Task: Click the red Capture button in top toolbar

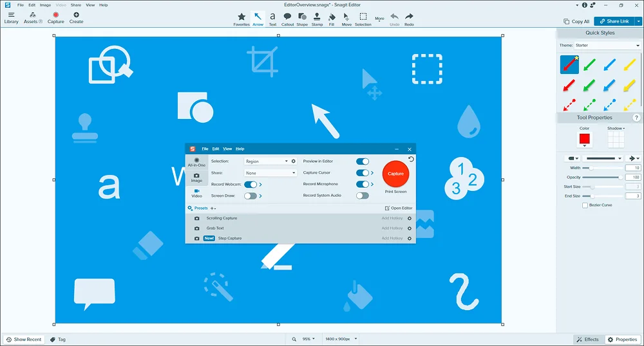Action: [x=56, y=18]
